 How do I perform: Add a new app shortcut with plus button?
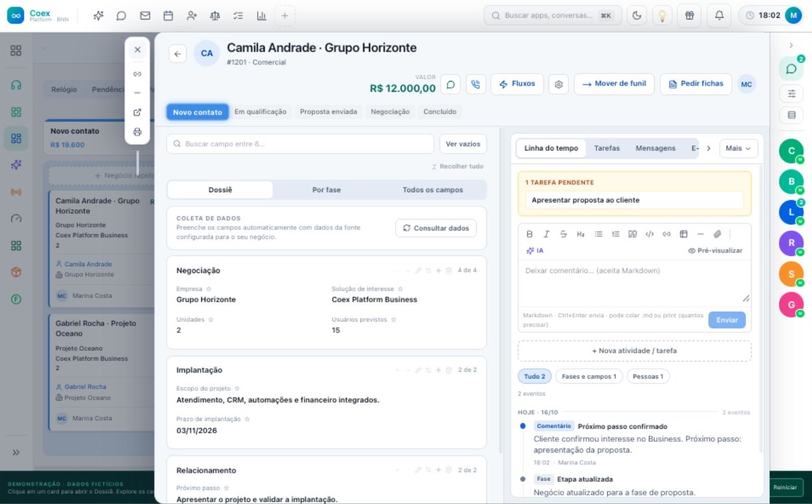pos(285,15)
